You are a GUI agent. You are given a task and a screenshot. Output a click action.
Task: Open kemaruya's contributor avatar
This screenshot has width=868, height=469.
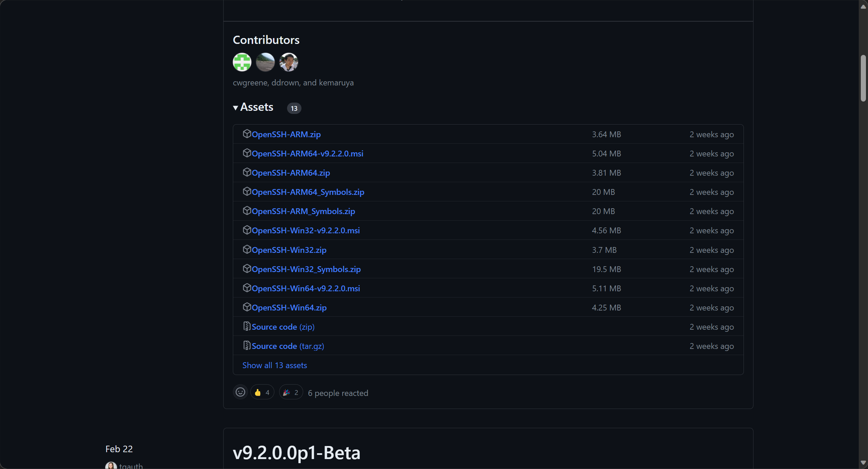click(289, 62)
